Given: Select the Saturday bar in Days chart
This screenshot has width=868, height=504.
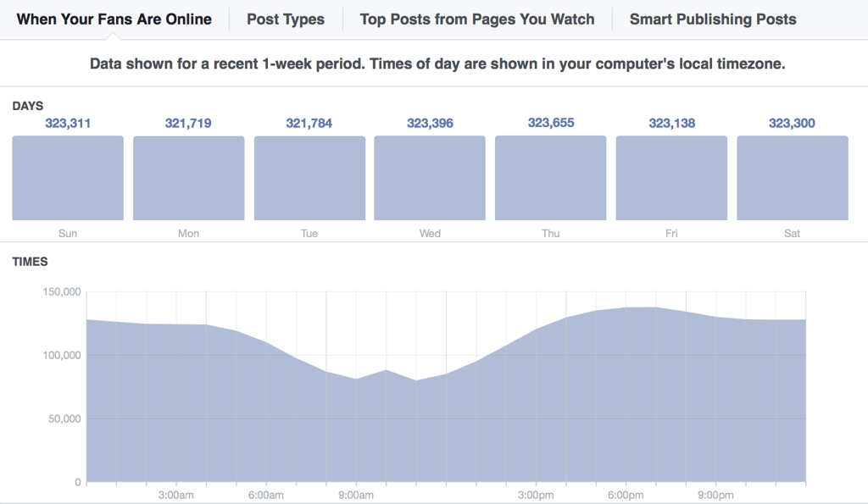Looking at the screenshot, I should click(793, 178).
